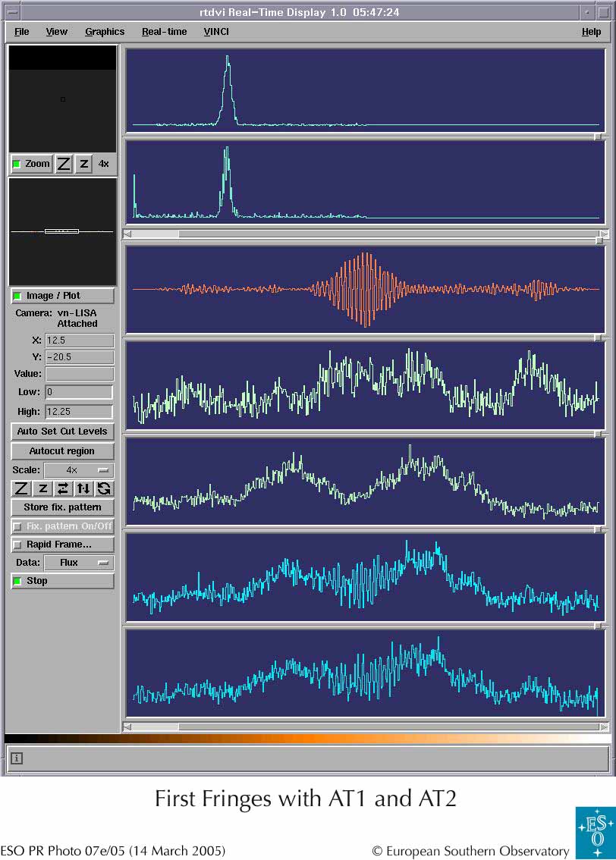
Task: Click the Autocut region button
Action: pos(62,450)
